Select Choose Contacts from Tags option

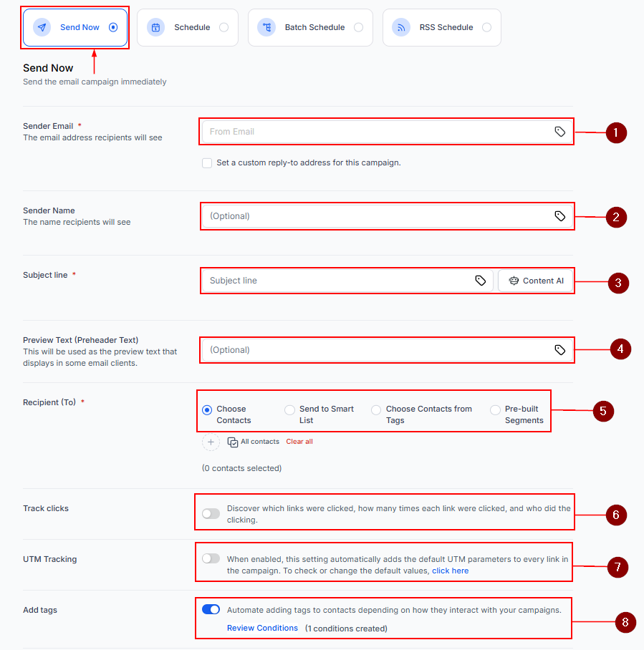tap(376, 410)
